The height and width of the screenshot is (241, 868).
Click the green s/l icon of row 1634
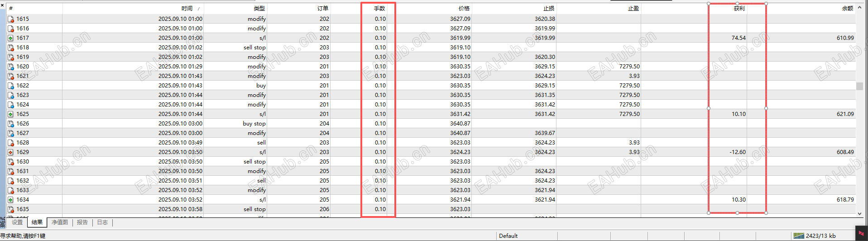pyautogui.click(x=11, y=200)
